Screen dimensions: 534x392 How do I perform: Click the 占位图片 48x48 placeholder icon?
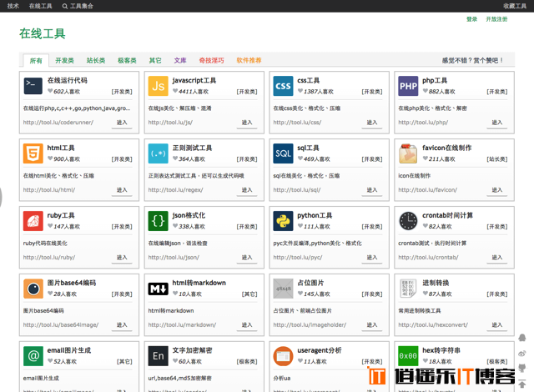283,289
